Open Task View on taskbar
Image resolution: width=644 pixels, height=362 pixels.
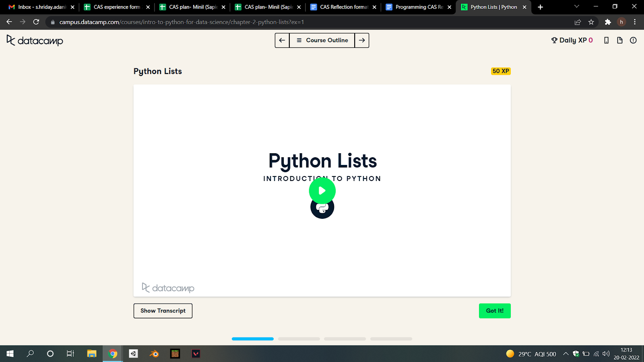[x=70, y=354]
